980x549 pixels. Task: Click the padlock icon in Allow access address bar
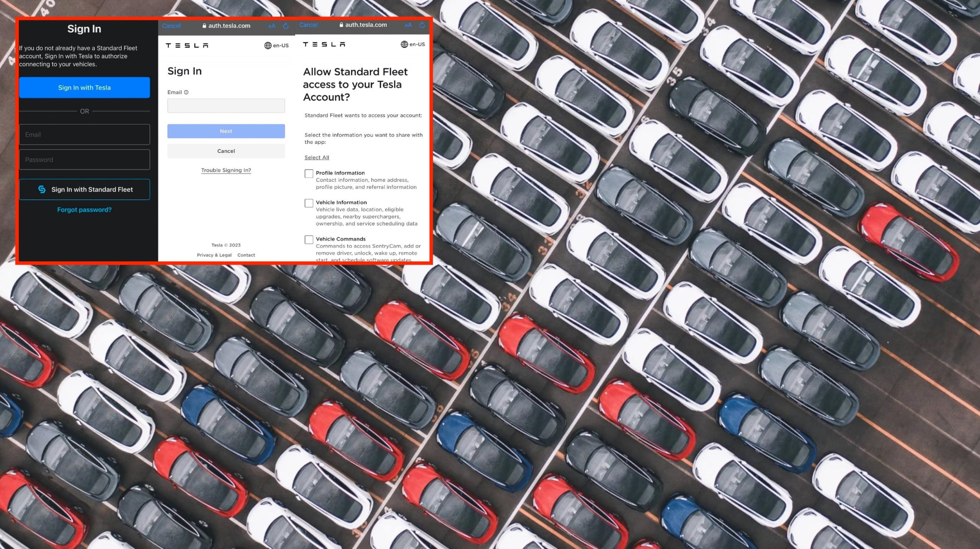point(341,25)
